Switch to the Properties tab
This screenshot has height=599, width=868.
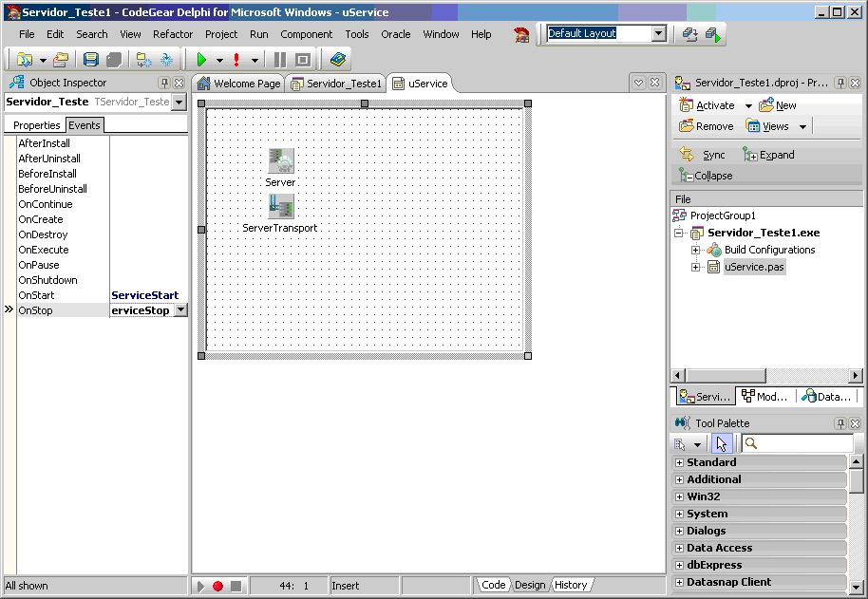click(37, 125)
